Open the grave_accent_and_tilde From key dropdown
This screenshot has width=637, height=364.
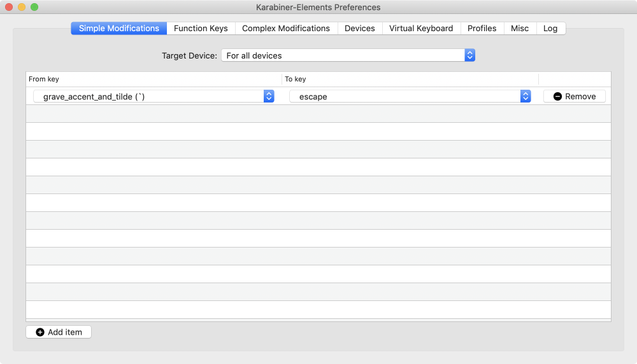154,96
